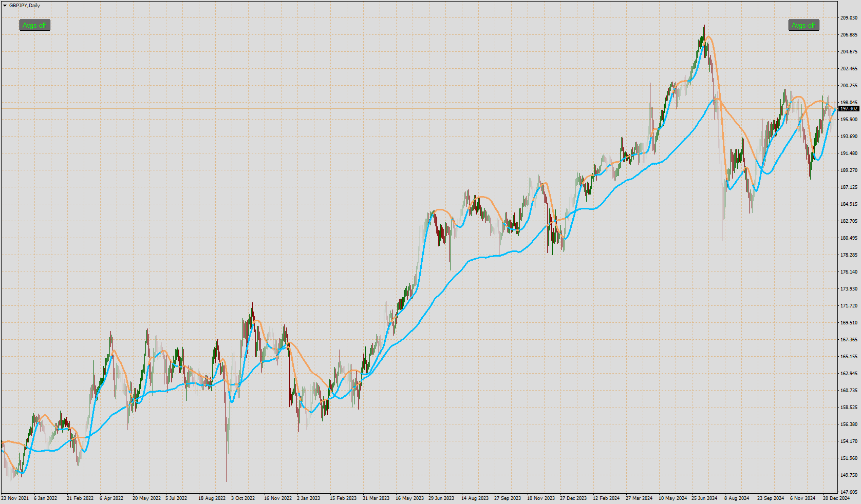Click the 165.155 price label

(x=849, y=357)
